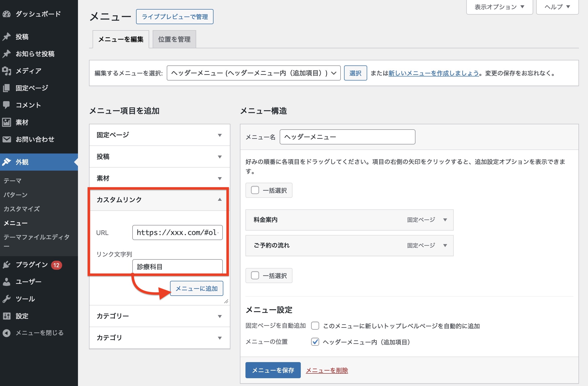
Task: Open Plugins via its plug icon
Action: pos(7,265)
